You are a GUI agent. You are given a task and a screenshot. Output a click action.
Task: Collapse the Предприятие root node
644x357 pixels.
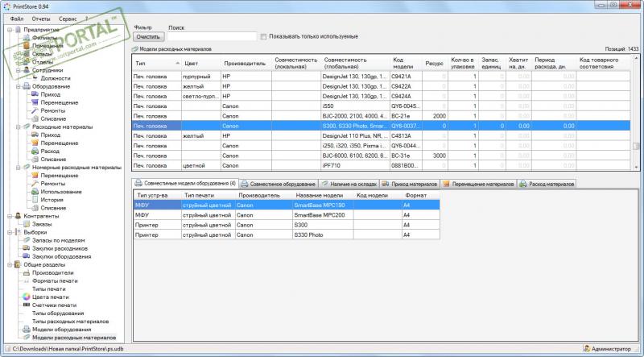[10, 30]
